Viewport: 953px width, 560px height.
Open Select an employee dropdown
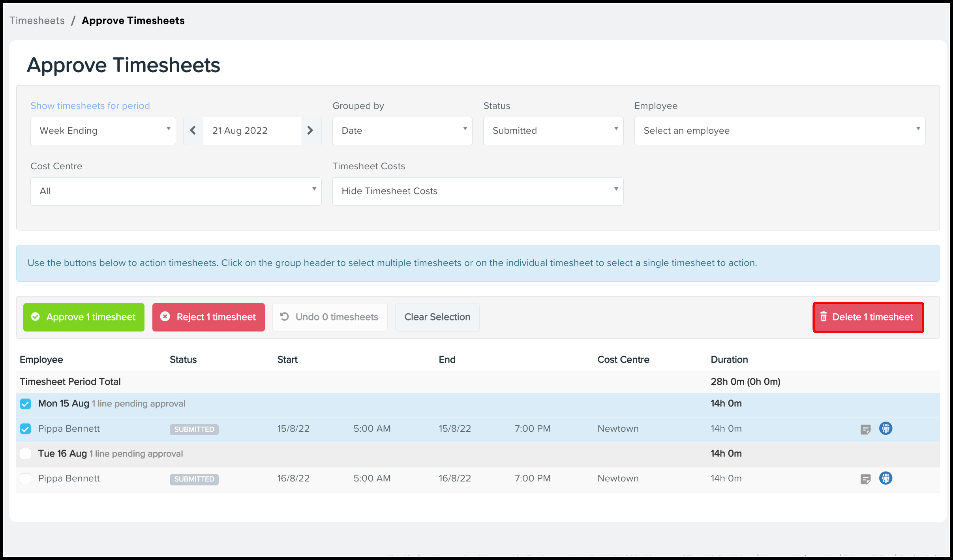coord(779,131)
